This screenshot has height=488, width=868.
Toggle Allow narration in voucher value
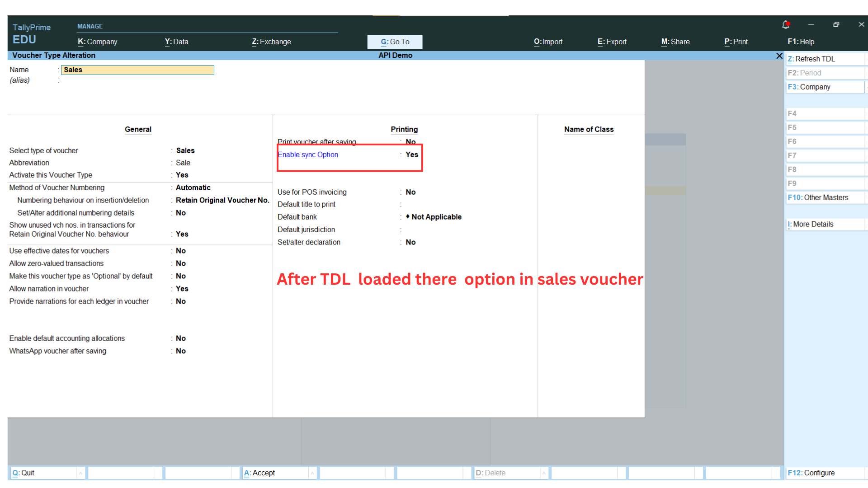point(182,289)
